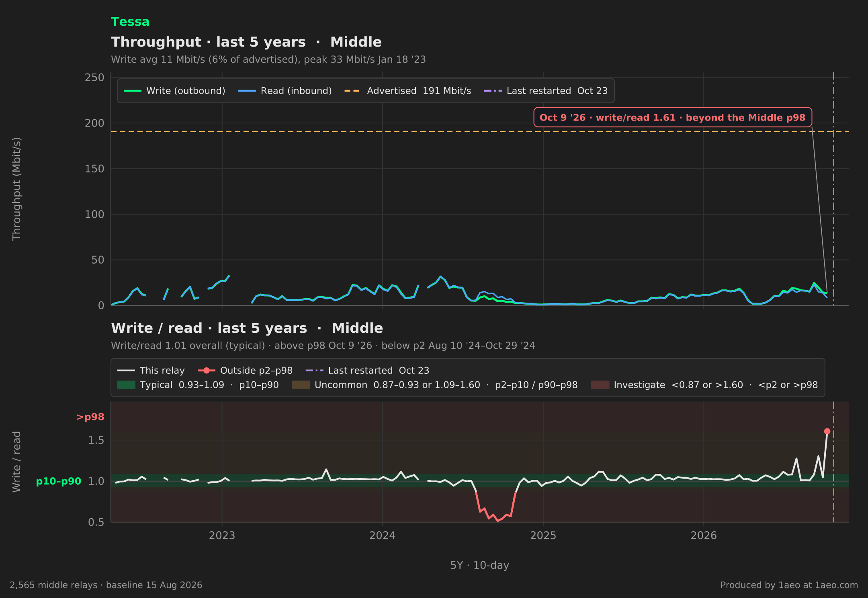Click the 2023 x-axis label
This screenshot has width=868, height=598.
tap(222, 535)
